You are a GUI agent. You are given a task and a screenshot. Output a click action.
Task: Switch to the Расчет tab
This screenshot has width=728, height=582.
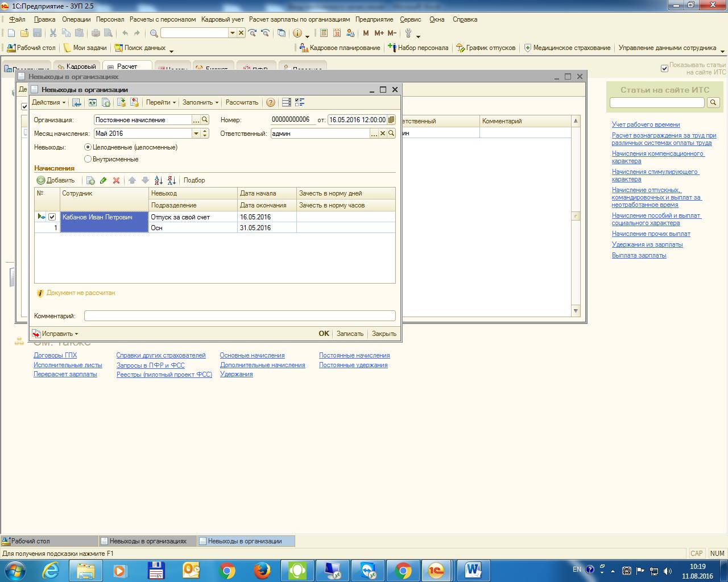(127, 66)
